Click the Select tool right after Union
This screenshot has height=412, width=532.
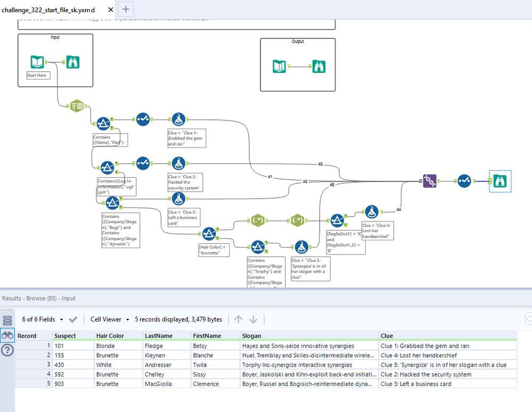(463, 181)
